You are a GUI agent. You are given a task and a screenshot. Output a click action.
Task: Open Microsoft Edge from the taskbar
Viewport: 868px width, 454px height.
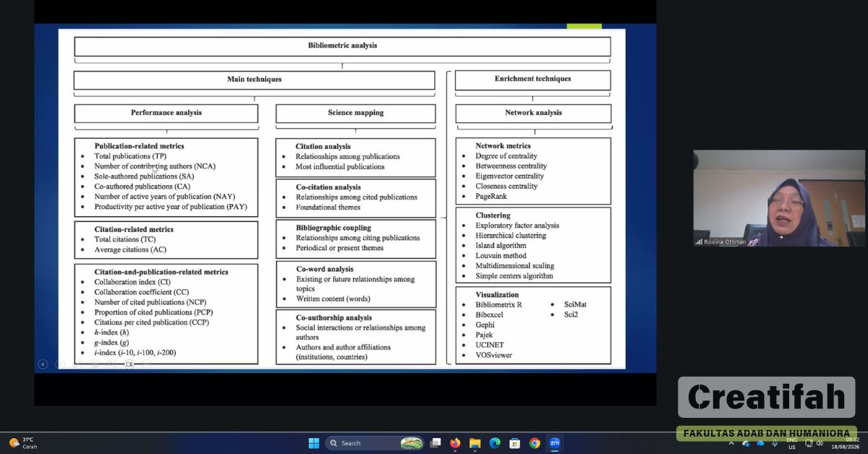click(495, 443)
